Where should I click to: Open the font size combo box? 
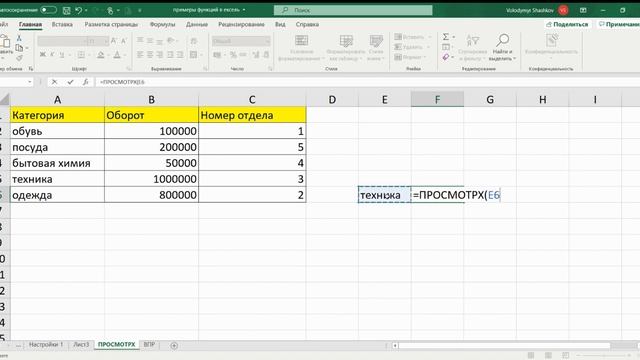(98, 41)
